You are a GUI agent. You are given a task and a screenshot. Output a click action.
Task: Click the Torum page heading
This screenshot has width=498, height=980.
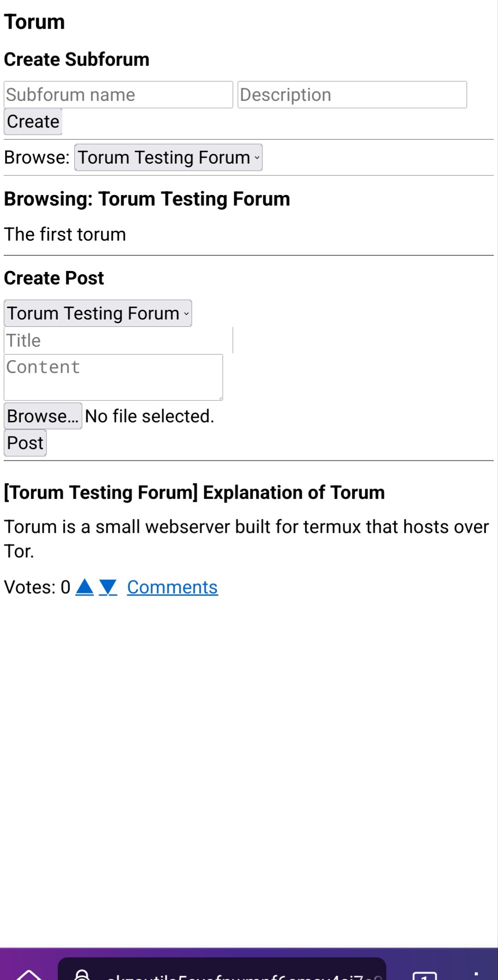[35, 22]
